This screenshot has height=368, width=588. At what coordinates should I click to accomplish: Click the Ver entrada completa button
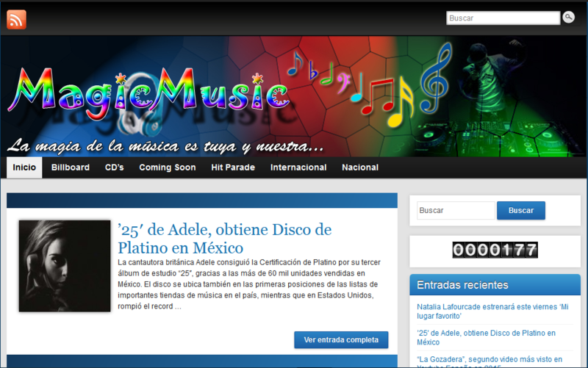click(x=341, y=340)
